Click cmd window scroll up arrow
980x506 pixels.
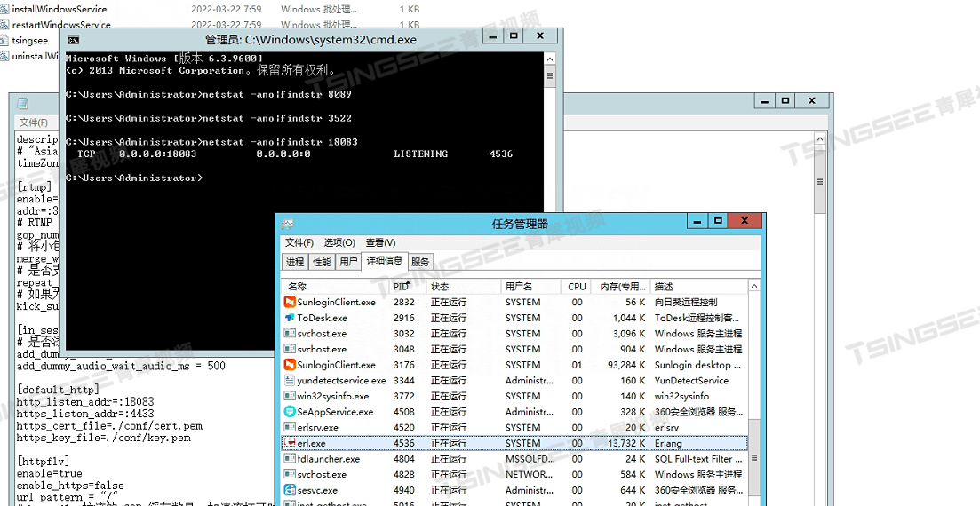[550, 59]
